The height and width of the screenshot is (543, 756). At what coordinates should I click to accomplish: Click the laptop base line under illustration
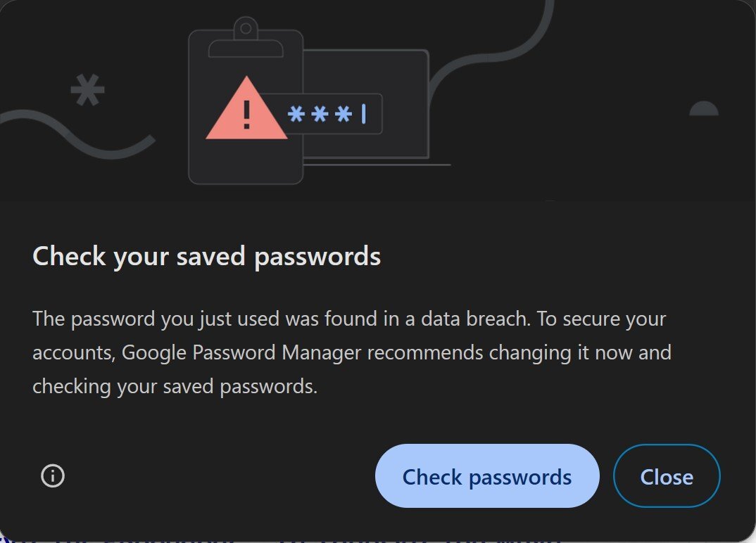click(x=377, y=165)
